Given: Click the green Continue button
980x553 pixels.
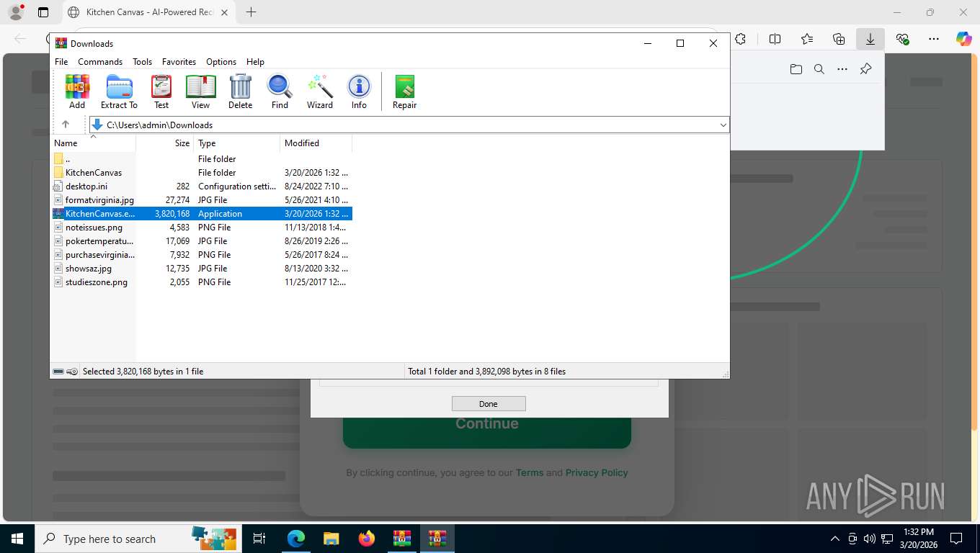Looking at the screenshot, I should point(487,431).
